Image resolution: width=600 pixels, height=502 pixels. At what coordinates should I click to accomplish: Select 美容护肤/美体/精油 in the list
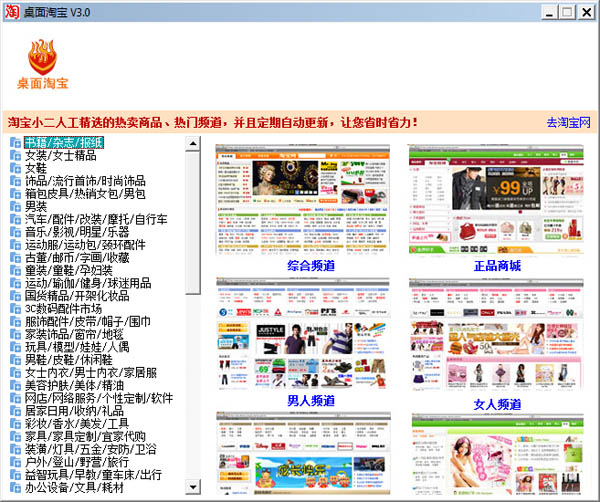(x=74, y=386)
